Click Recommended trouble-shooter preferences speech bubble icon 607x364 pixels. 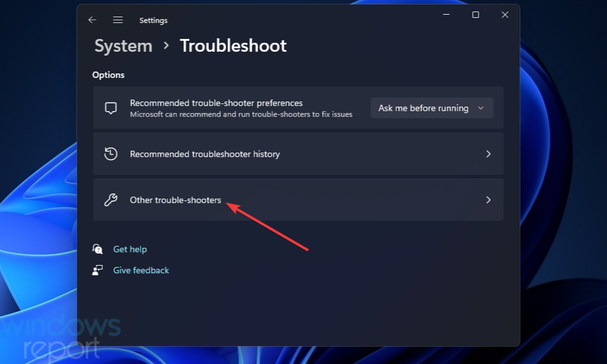[x=111, y=108]
